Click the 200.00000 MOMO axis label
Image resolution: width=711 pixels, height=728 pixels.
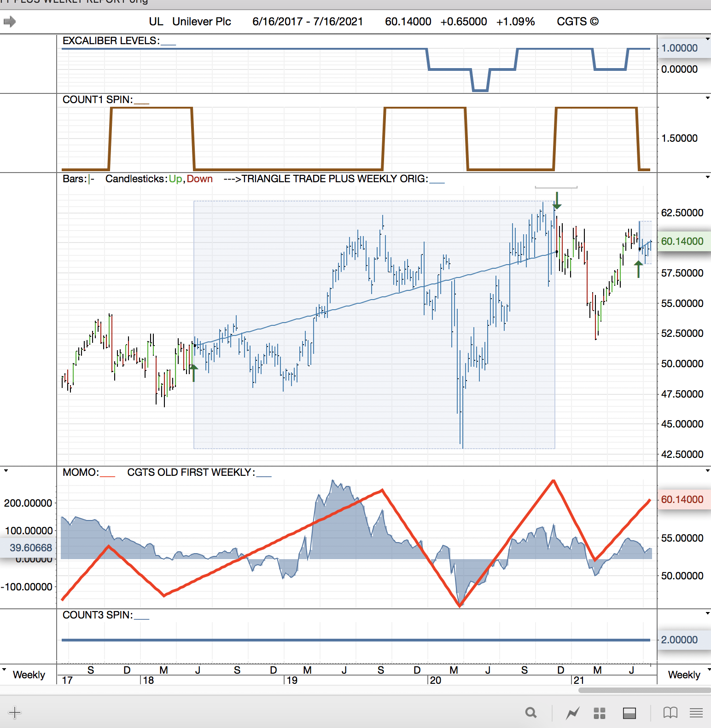coord(28,503)
